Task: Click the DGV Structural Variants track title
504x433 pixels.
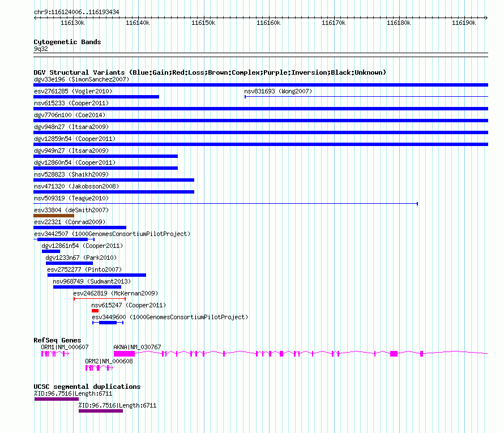Action: (210, 72)
